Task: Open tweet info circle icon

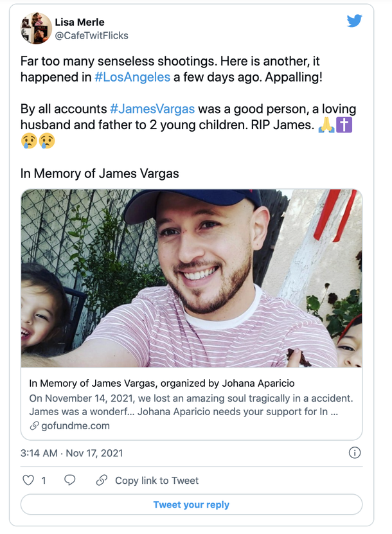Action: (x=355, y=453)
